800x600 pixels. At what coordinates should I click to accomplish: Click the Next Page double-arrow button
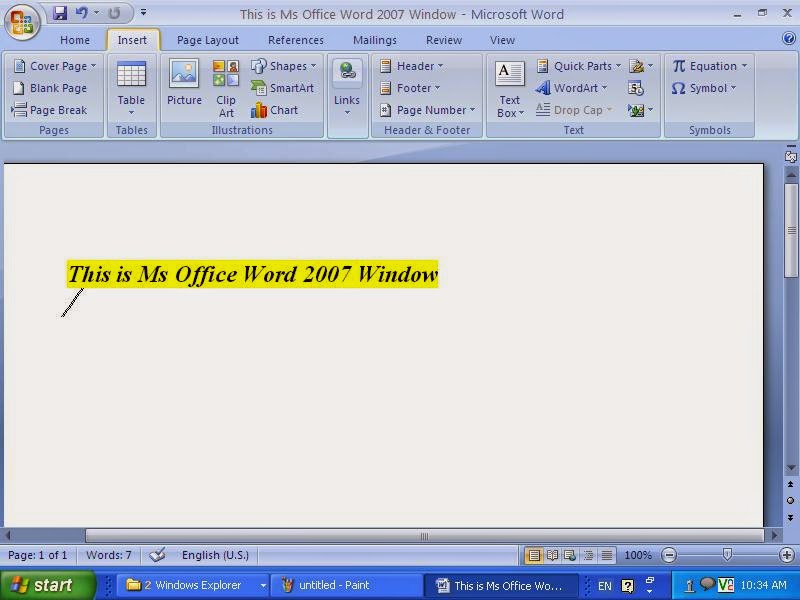tap(790, 517)
